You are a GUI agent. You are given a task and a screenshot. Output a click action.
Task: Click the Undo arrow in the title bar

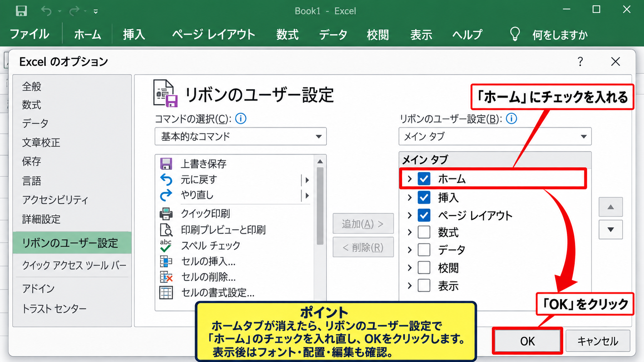(46, 11)
